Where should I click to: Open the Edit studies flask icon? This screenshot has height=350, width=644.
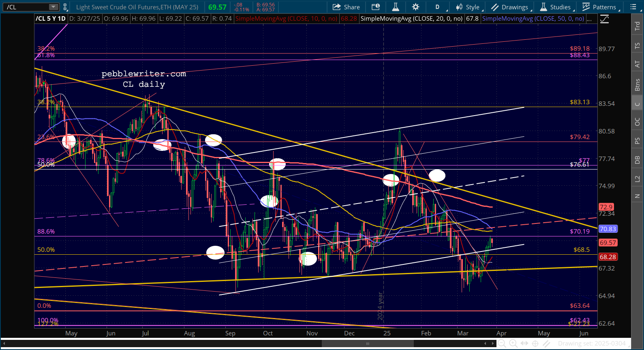[x=396, y=7]
